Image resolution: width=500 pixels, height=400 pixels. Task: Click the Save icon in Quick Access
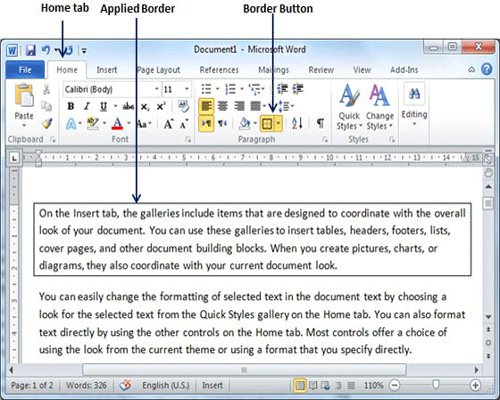[31, 50]
